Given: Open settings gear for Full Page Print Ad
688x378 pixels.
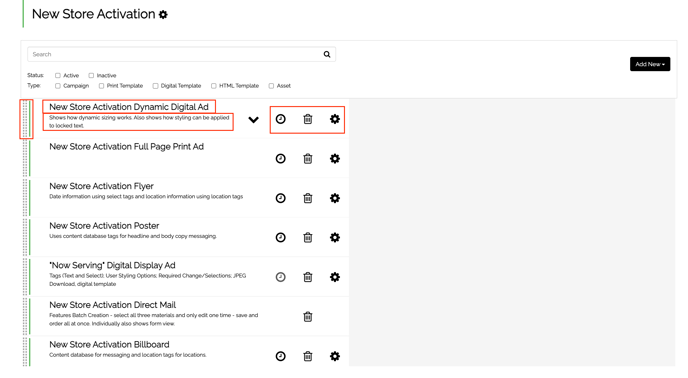Looking at the screenshot, I should point(335,158).
